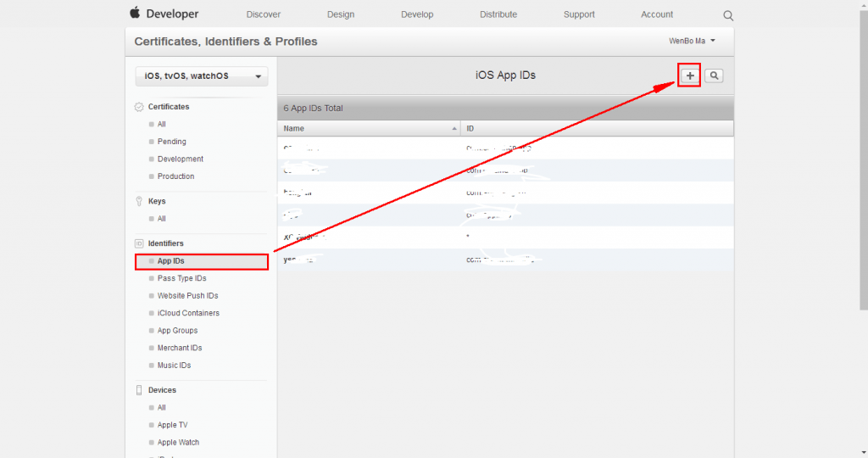
Task: Click the plus icon to add App ID
Action: pos(690,75)
